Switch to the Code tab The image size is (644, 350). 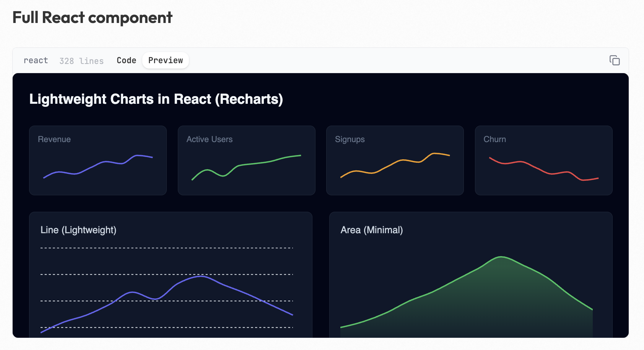(126, 61)
